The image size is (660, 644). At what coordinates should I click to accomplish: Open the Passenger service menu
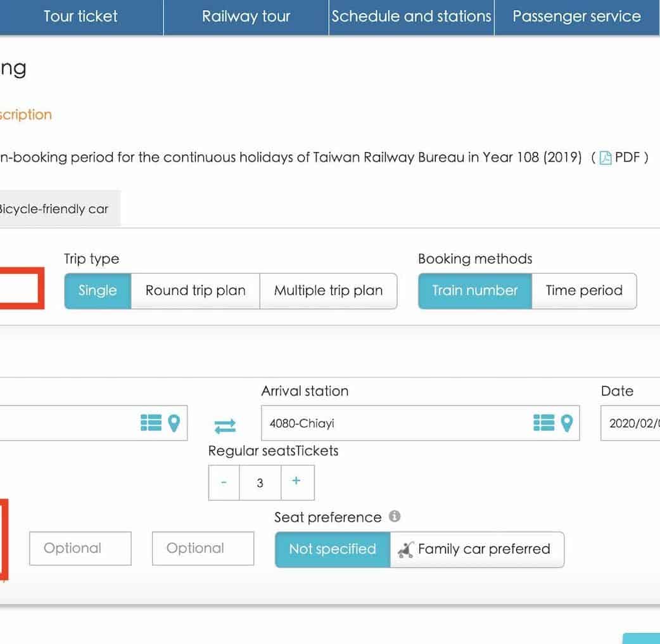tap(576, 16)
